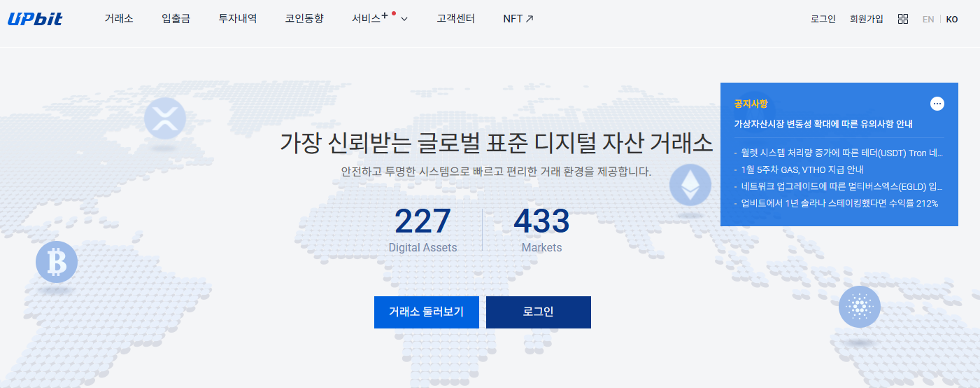Screen dimensions: 980x388
Task: Open notice 가상자산시장 변동성 확대에 따른 유의사항 안내
Action: (x=823, y=124)
